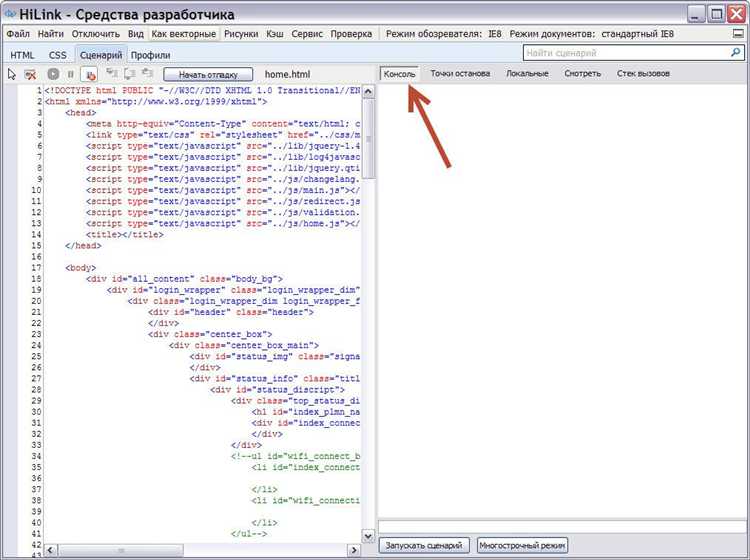
Task: Click the vertical scrollbar down arrow in the code pane
Action: coord(368,536)
